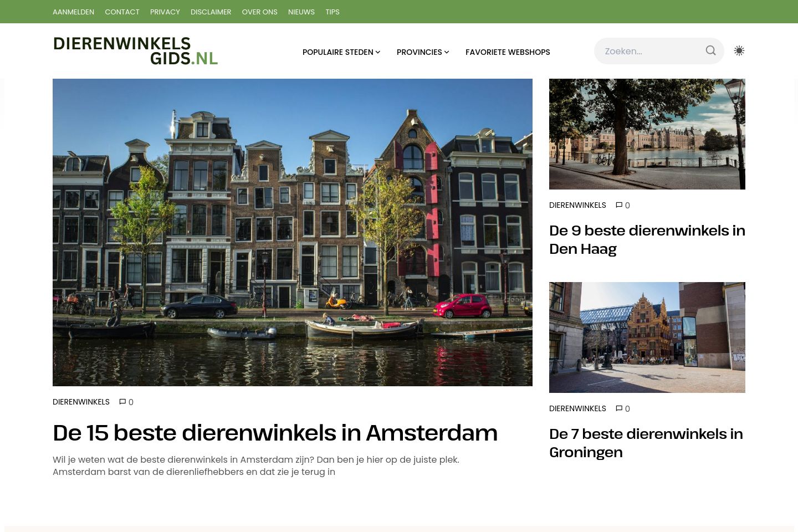Open Favoriete Webshops menu item
798x532 pixels.
pyautogui.click(x=508, y=52)
